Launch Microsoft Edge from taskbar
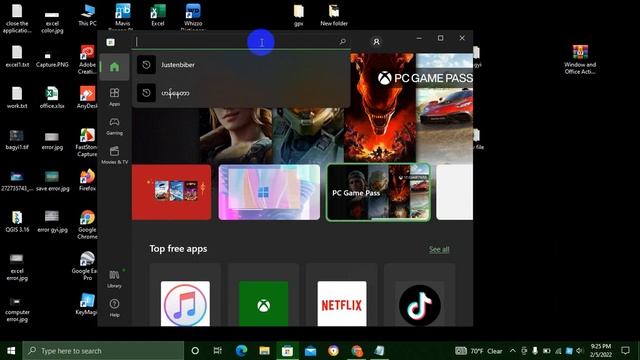 [241, 351]
